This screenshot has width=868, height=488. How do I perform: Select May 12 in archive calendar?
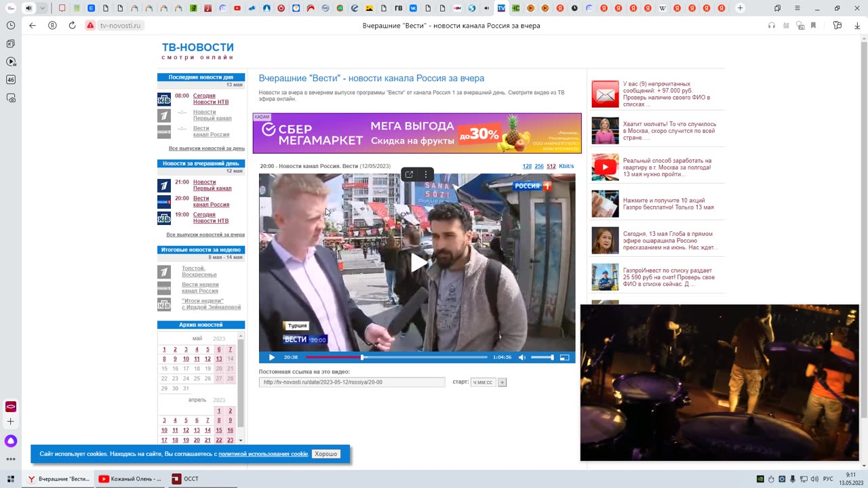pos(208,359)
